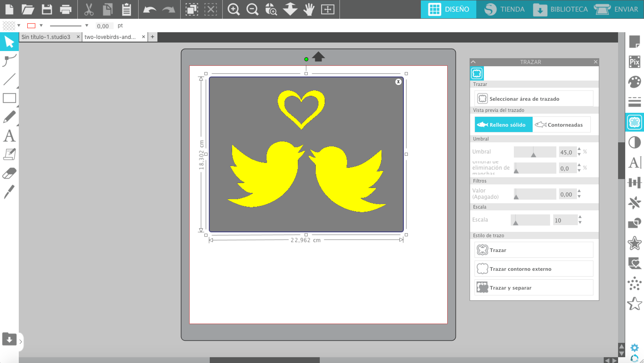Select the freehand Pencil tool
This screenshot has width=644, height=363.
(x=9, y=117)
